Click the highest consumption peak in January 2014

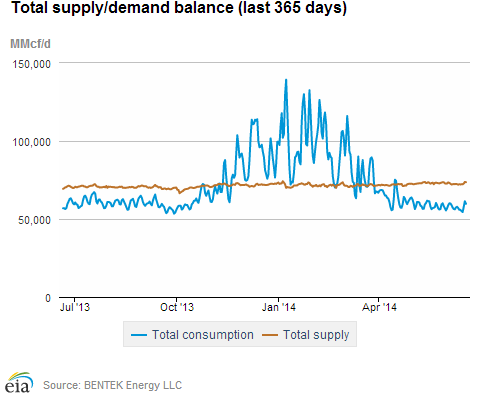(x=286, y=80)
